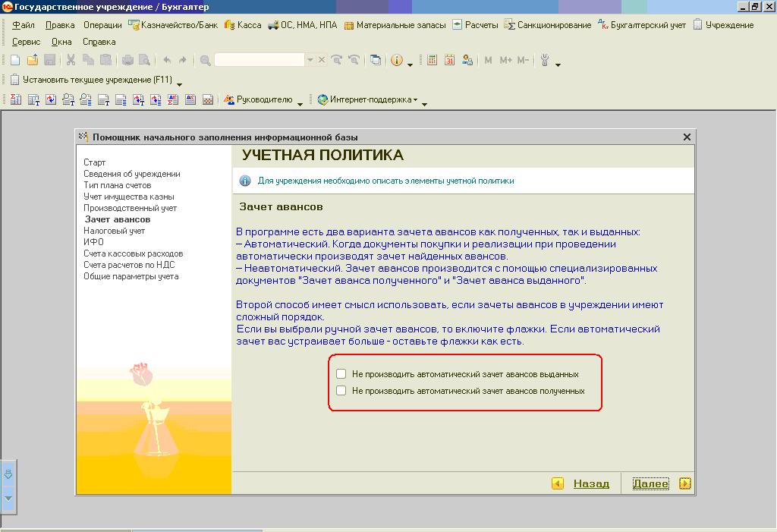Click the wrench settings tool icon

click(545, 60)
